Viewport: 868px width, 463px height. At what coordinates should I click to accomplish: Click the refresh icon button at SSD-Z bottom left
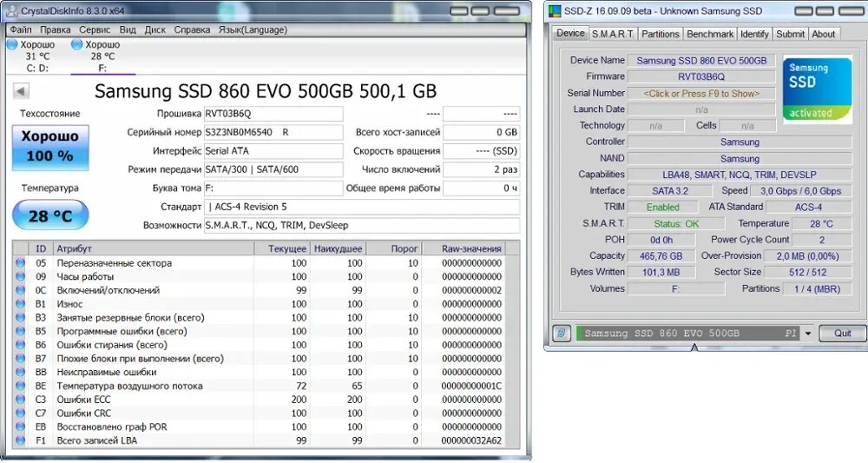pyautogui.click(x=562, y=334)
